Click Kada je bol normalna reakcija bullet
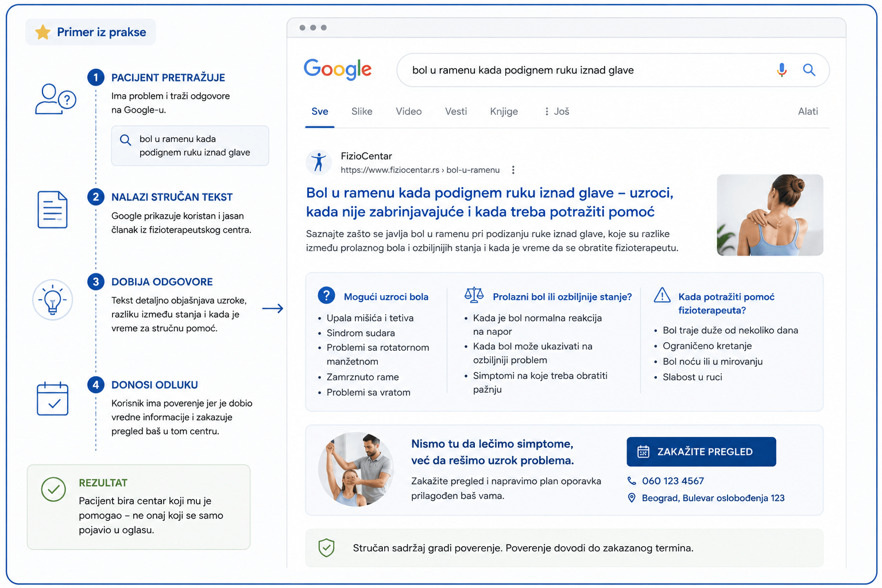882x588 pixels. point(537,324)
